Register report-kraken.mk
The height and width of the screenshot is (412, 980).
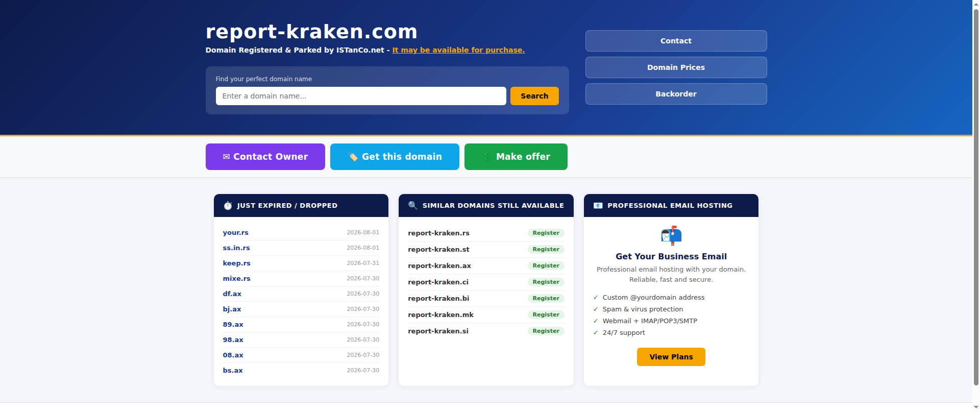pyautogui.click(x=546, y=314)
